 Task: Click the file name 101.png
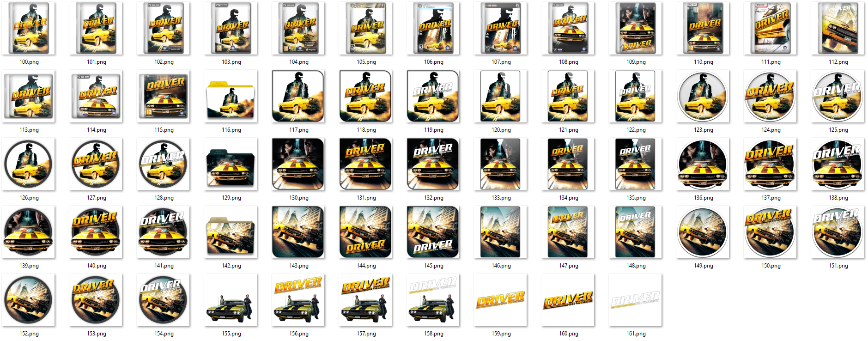97,62
